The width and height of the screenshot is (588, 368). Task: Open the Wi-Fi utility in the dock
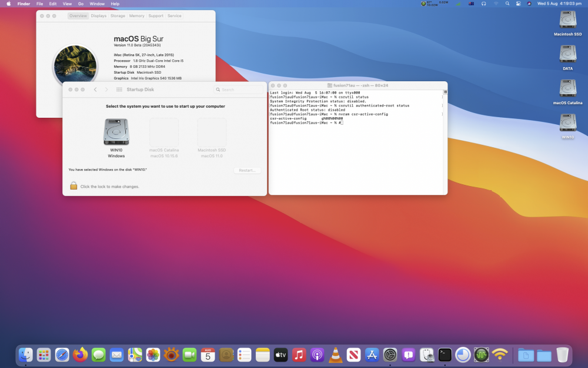499,354
